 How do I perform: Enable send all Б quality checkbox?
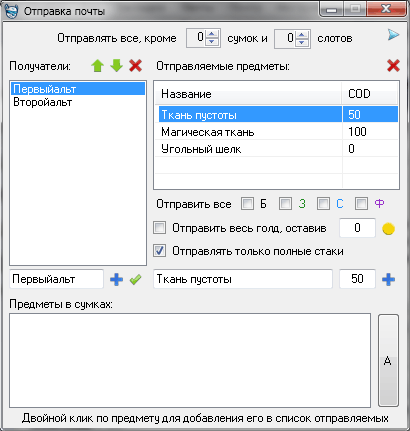(x=247, y=203)
